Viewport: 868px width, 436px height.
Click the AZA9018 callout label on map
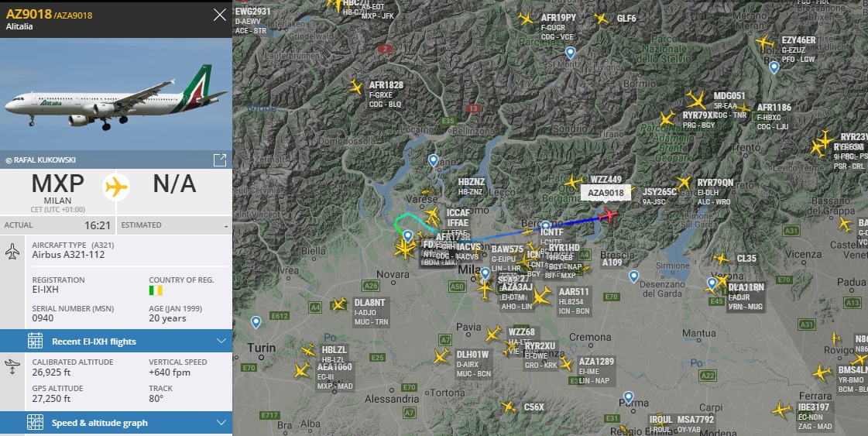pos(606,193)
